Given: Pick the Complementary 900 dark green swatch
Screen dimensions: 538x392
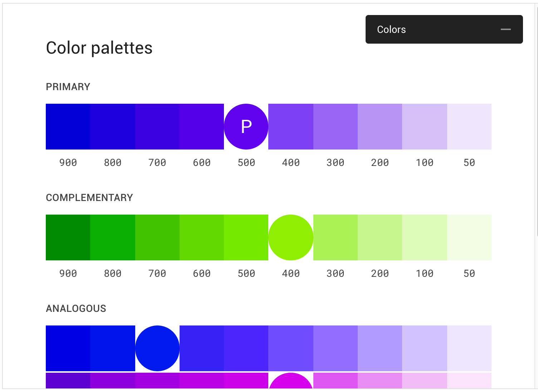Looking at the screenshot, I should click(x=68, y=237).
